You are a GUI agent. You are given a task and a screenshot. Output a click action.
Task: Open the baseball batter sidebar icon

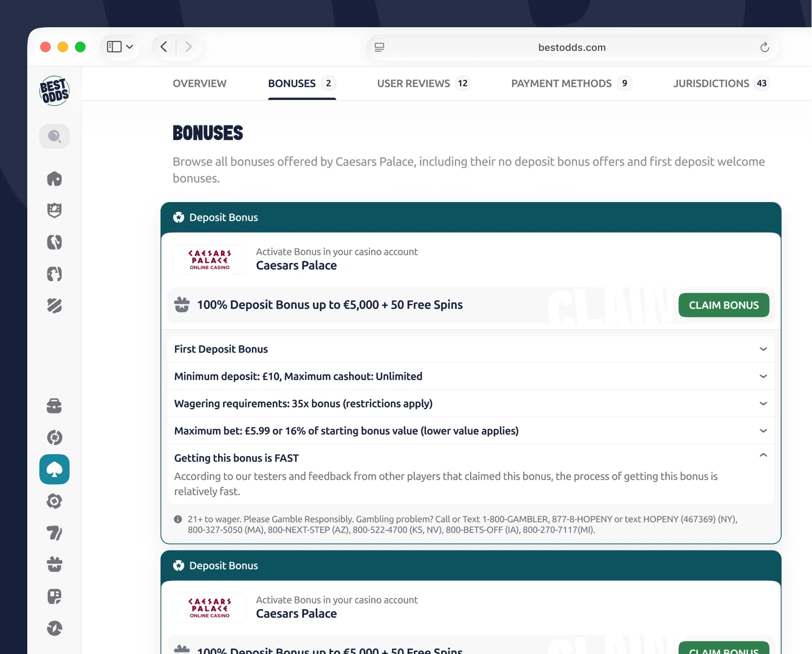pos(55,274)
